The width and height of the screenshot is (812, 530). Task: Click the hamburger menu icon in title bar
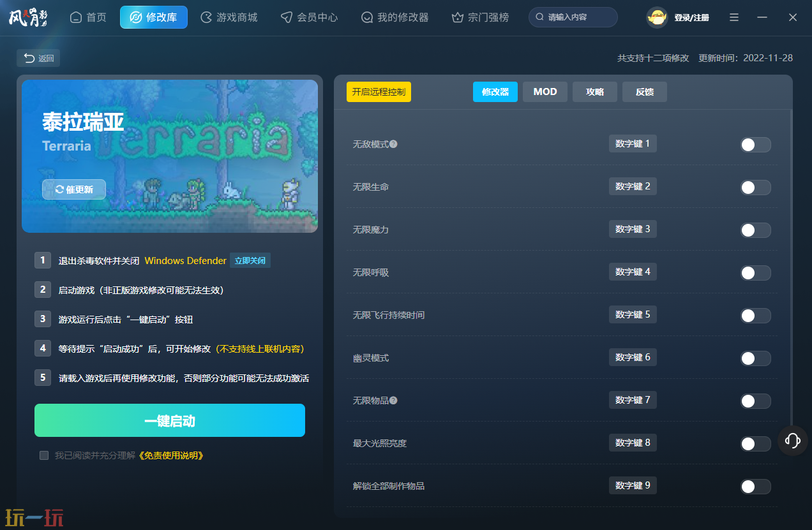pyautogui.click(x=734, y=17)
